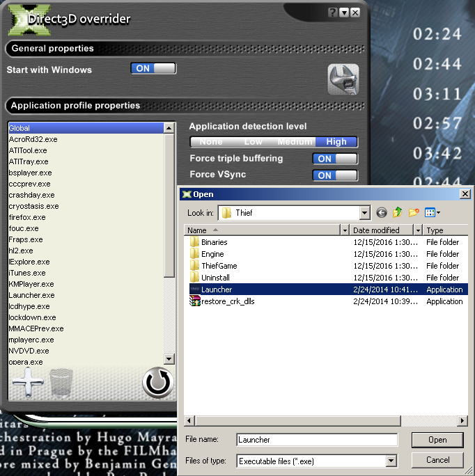The height and width of the screenshot is (476, 475).
Task: Close the Open dialog
Action: click(465, 194)
